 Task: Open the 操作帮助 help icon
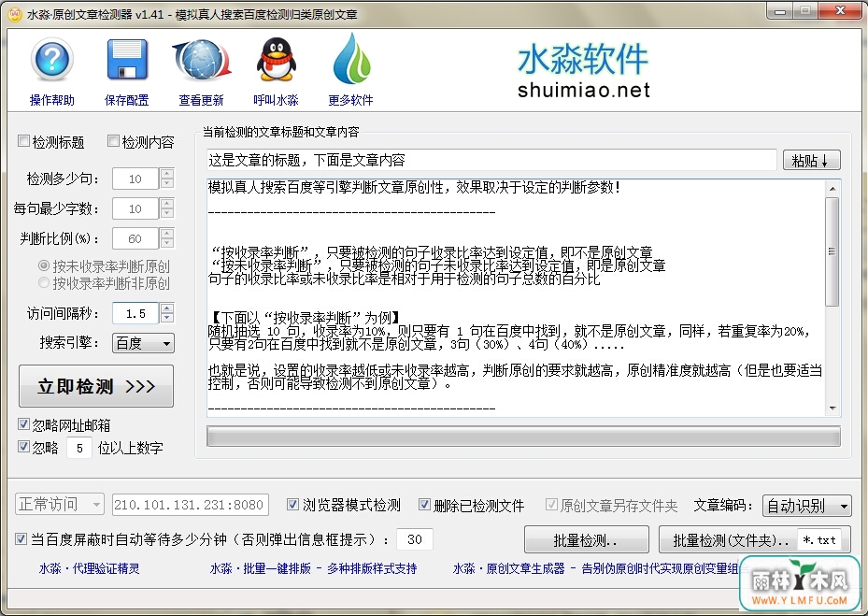pos(51,59)
